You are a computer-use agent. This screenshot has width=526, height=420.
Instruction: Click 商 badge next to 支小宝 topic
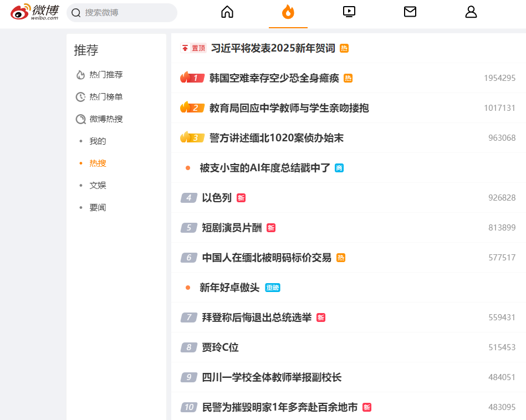pyautogui.click(x=339, y=168)
